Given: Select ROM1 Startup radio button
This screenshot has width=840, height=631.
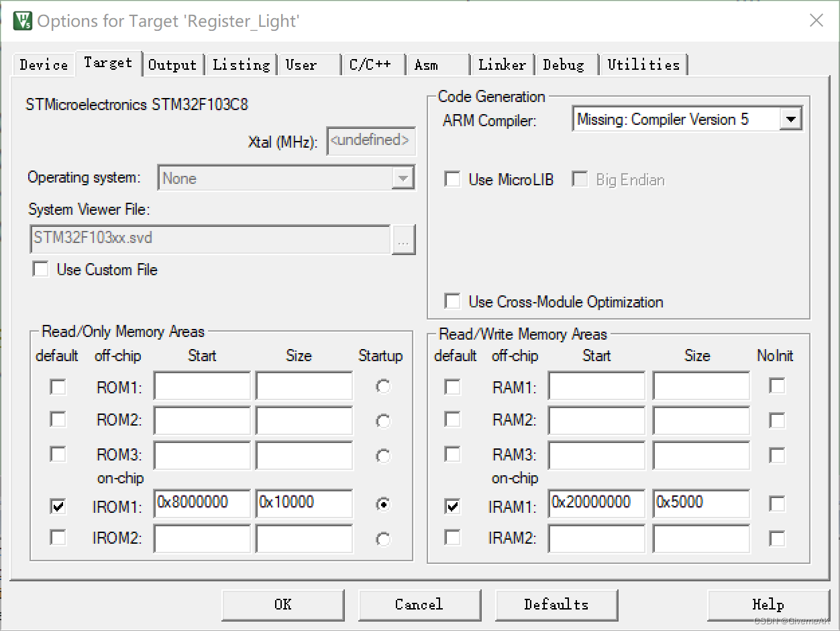Looking at the screenshot, I should point(382,387).
